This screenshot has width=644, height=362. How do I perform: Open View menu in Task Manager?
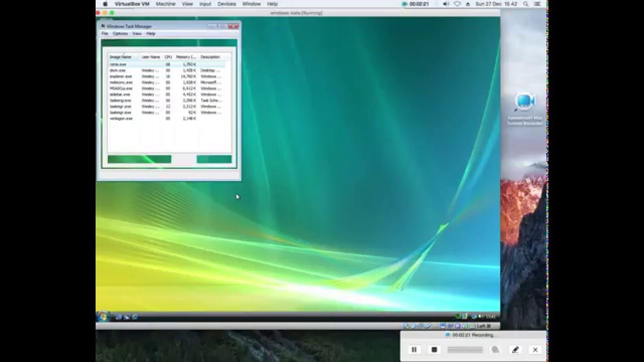[x=137, y=34]
